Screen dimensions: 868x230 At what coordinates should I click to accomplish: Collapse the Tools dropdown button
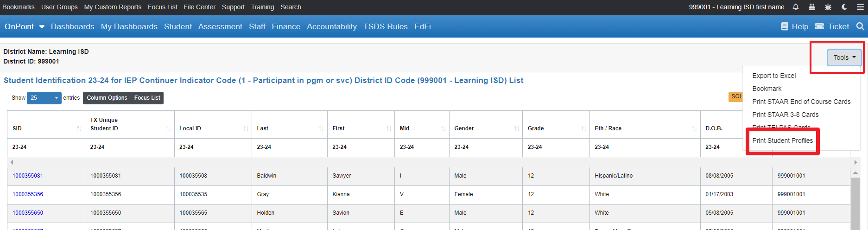click(844, 57)
